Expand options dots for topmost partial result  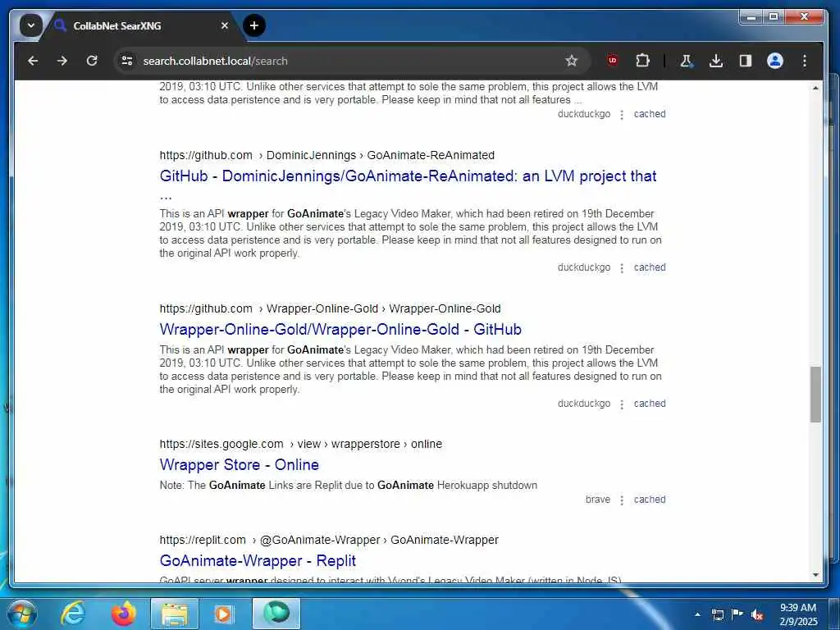click(x=622, y=115)
